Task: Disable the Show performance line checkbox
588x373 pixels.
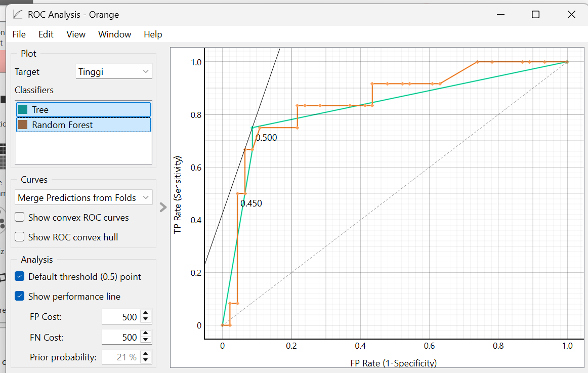Action: coord(20,296)
